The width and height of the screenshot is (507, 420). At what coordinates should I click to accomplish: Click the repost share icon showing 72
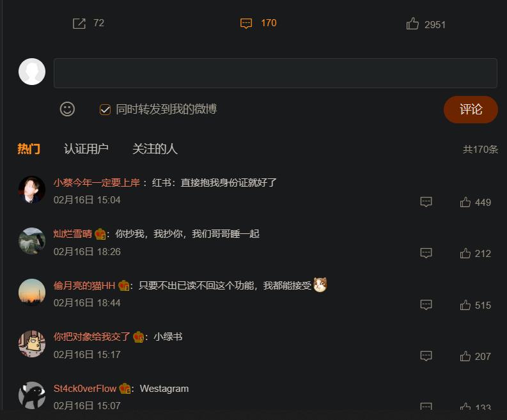click(x=79, y=24)
